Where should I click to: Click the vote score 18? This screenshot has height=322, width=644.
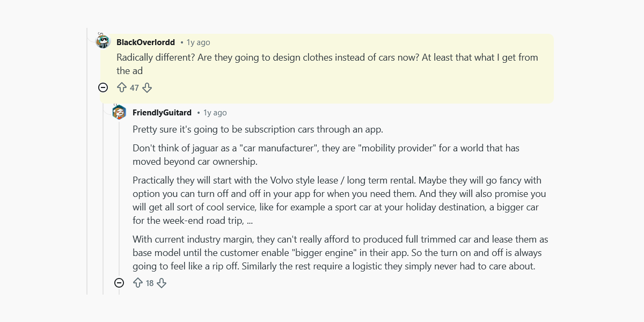tap(149, 282)
